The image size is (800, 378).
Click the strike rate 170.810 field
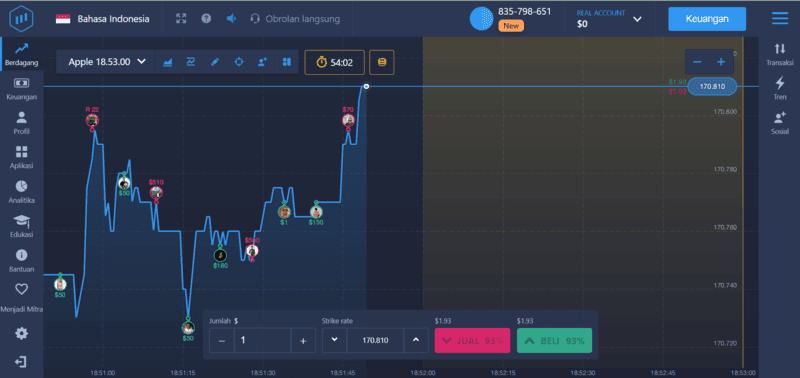[375, 340]
